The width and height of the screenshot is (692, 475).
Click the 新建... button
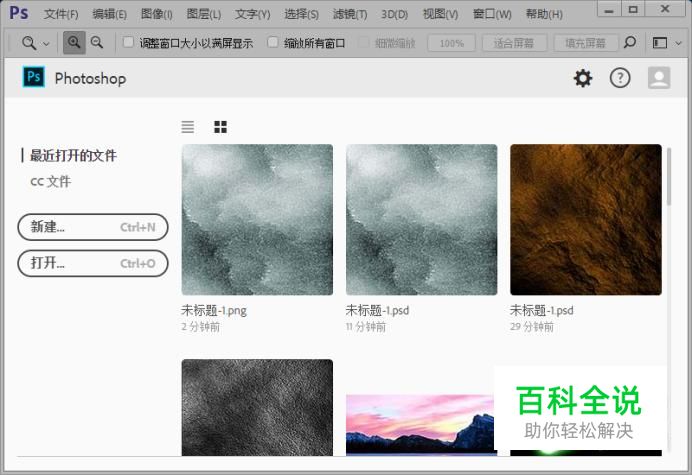[x=93, y=227]
